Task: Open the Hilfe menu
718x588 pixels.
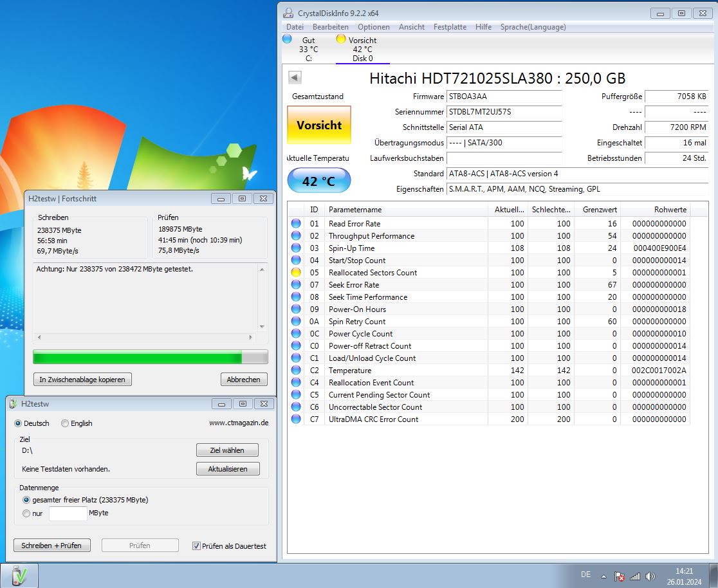Action: (484, 27)
